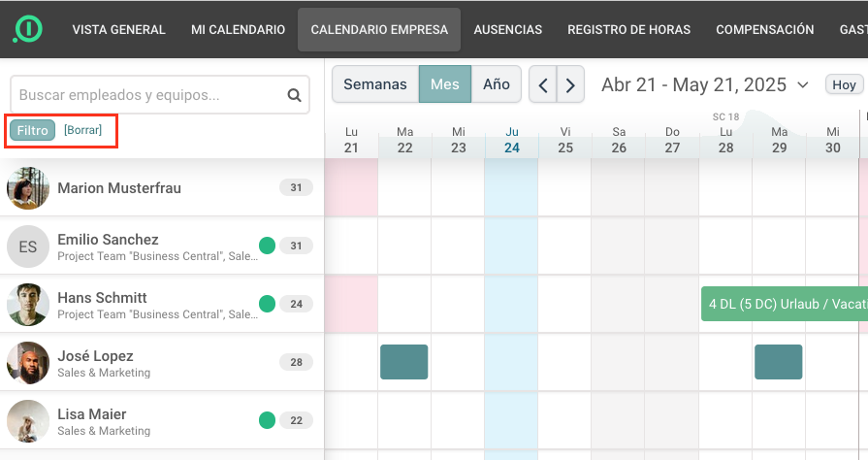Advance to next period with right arrow
Viewport: 868px width, 460px height.
tap(570, 84)
